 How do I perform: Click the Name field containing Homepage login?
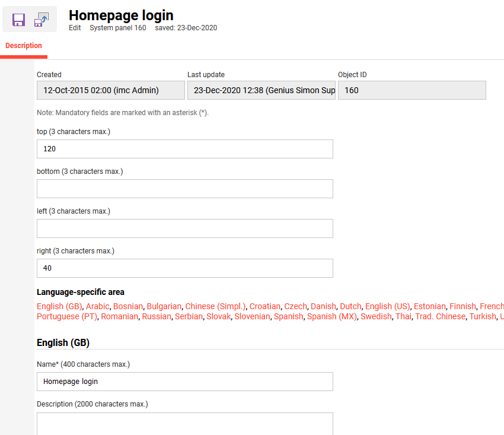pos(184,382)
